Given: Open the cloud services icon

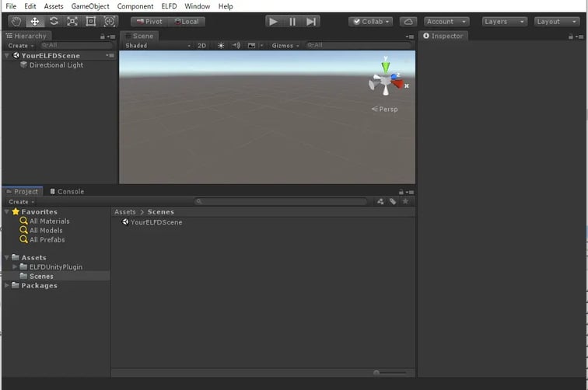Looking at the screenshot, I should pos(408,22).
